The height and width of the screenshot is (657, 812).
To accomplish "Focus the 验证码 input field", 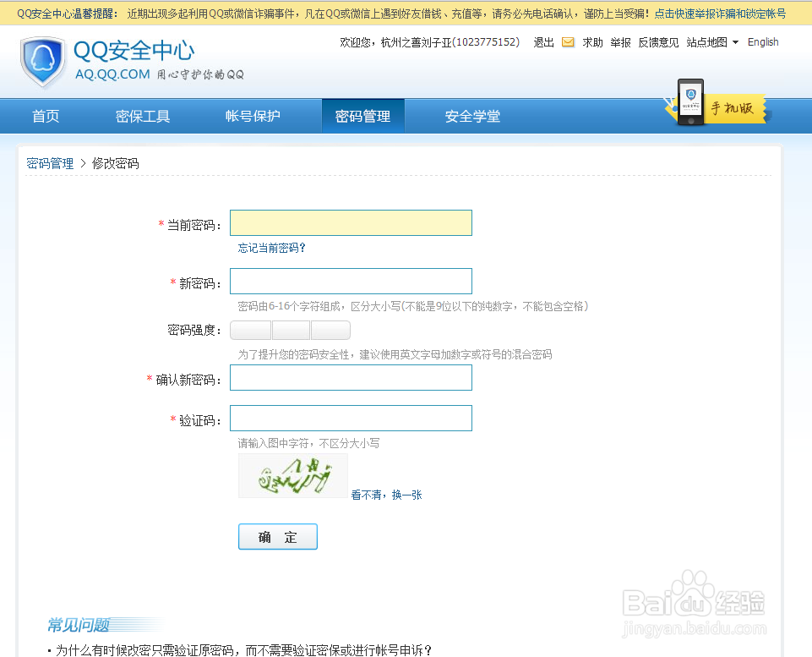I will [352, 419].
